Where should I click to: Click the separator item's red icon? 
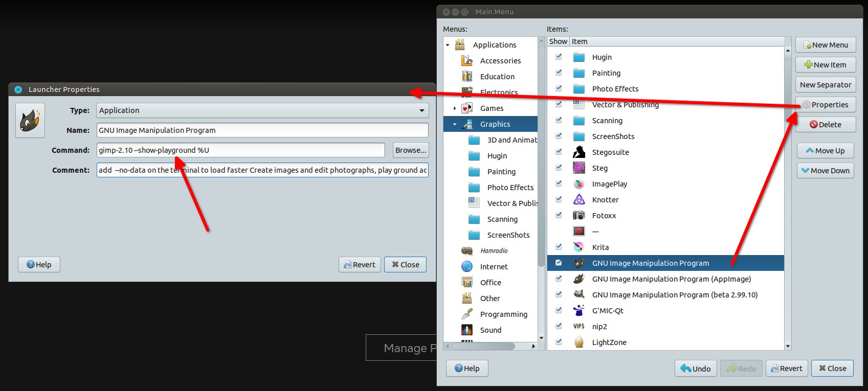579,232
